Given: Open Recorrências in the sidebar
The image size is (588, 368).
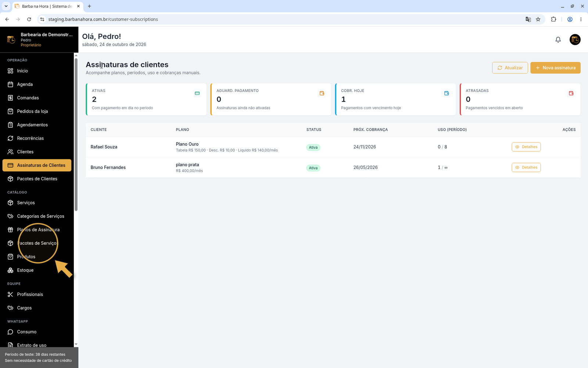Looking at the screenshot, I should 37,138.
